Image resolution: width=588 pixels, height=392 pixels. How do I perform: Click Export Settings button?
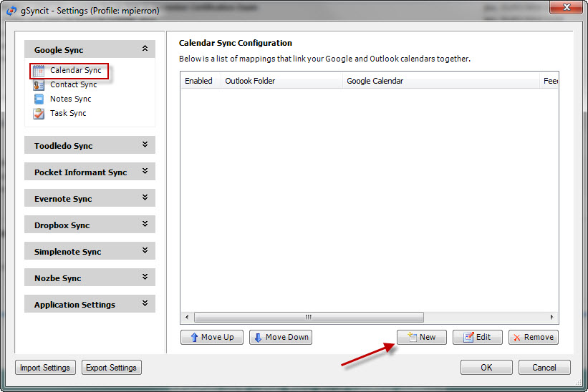point(112,367)
